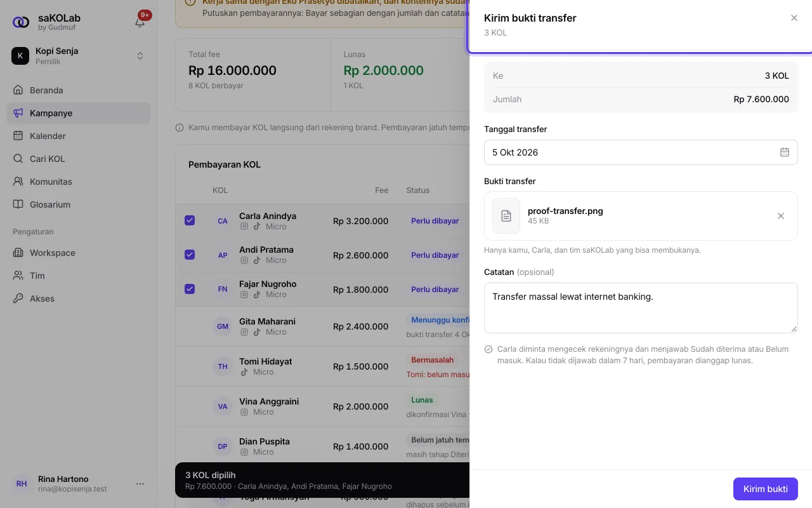Click the Rp 1.800.000 fee for Fajar Nugroho

pos(360,290)
